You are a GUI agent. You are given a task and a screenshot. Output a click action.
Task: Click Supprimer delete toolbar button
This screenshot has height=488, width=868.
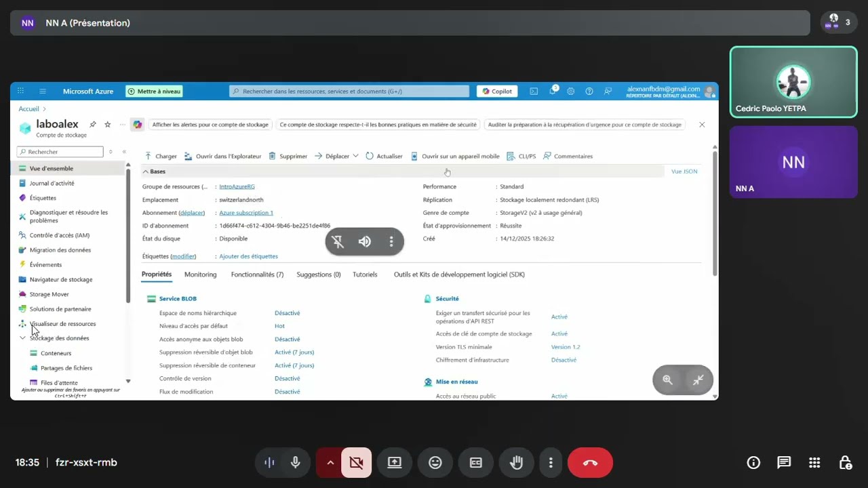[288, 156]
